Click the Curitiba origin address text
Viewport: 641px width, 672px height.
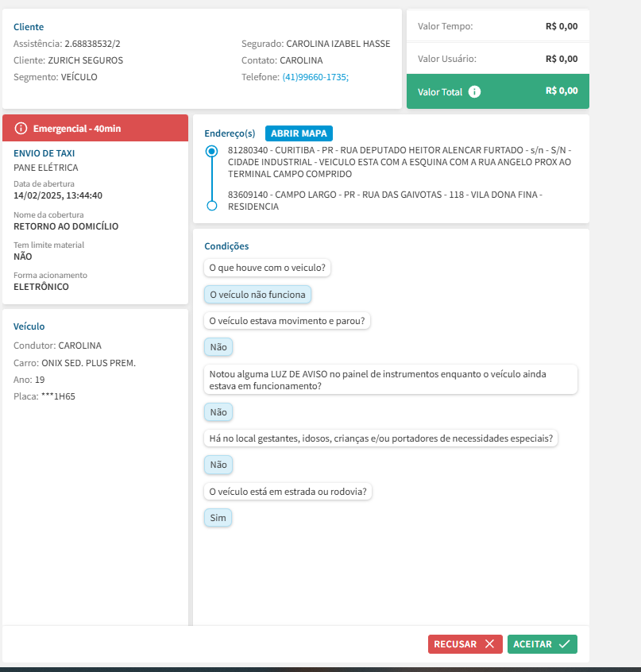click(x=400, y=161)
